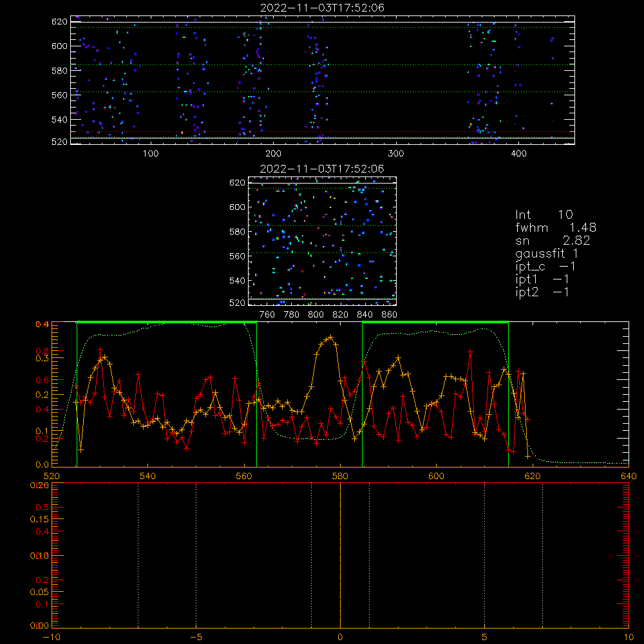Click y-axis label '560' of the top image

(59, 95)
